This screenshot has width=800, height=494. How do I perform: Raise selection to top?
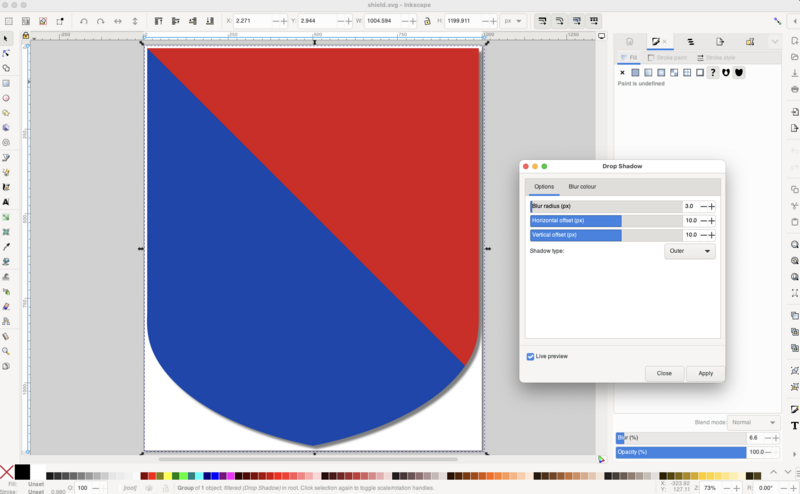tap(158, 21)
